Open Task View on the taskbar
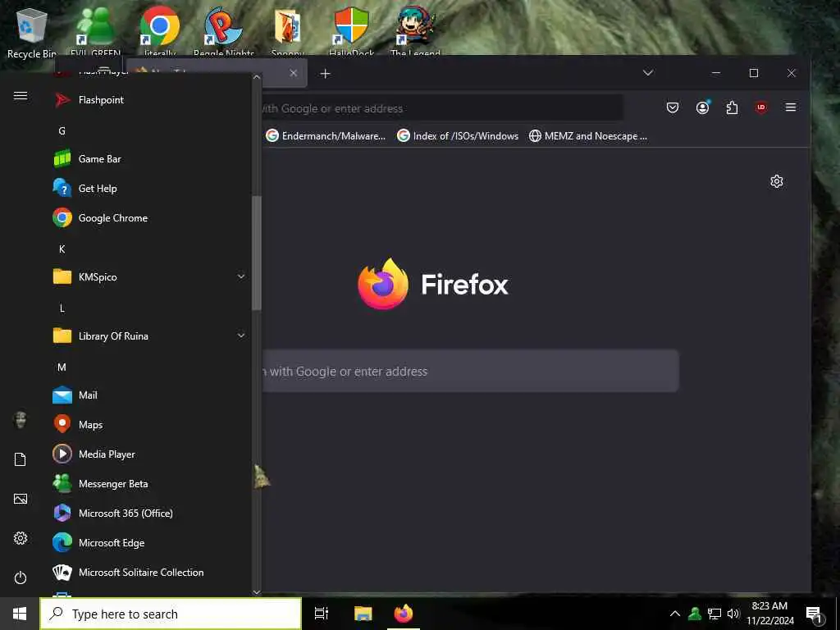 322,614
